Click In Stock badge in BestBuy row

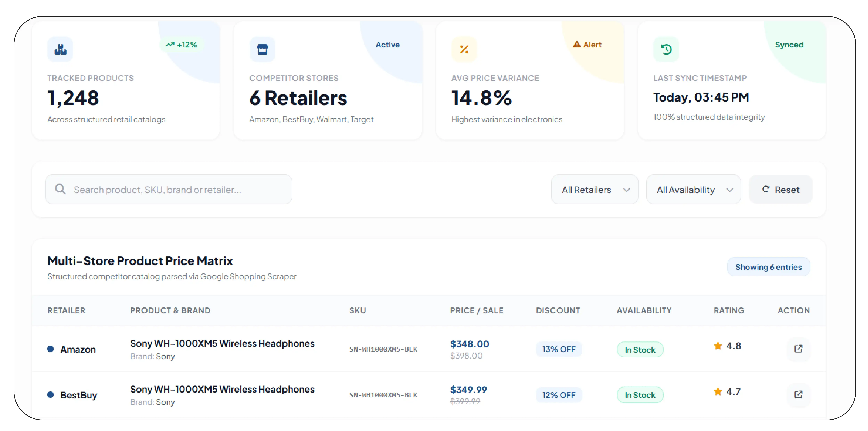coord(640,395)
